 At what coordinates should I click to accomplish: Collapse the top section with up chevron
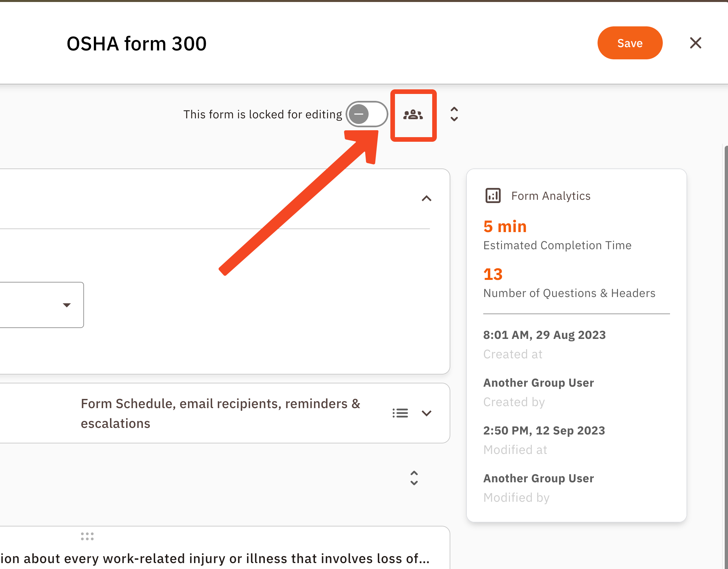(426, 198)
